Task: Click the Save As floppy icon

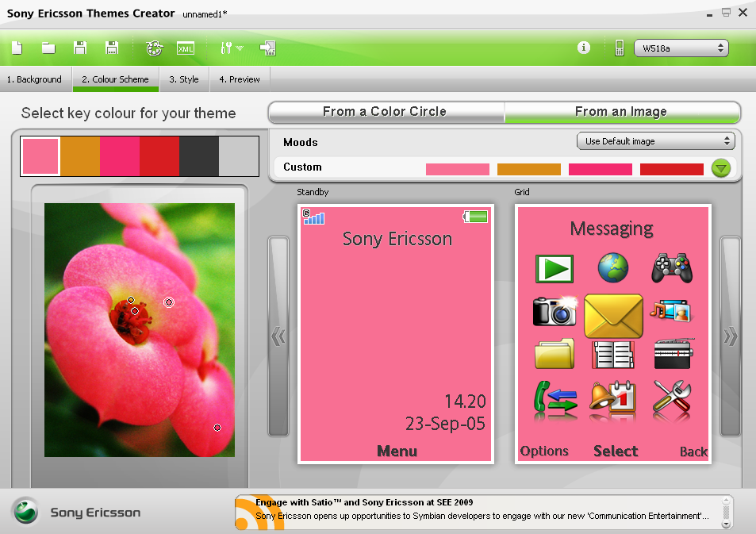Action: tap(112, 48)
